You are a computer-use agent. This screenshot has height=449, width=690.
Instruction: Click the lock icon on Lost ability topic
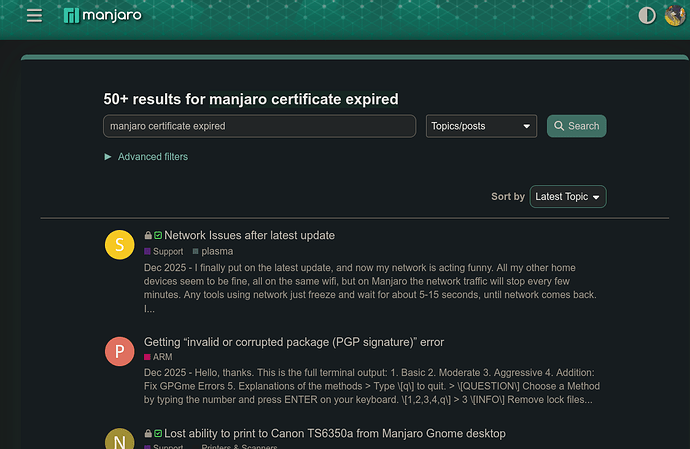click(x=148, y=434)
